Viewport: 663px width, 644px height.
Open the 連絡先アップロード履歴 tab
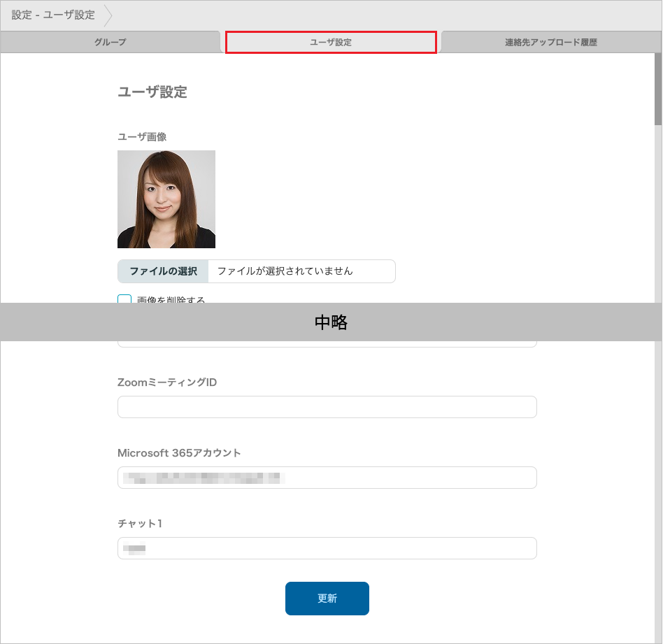coord(551,42)
